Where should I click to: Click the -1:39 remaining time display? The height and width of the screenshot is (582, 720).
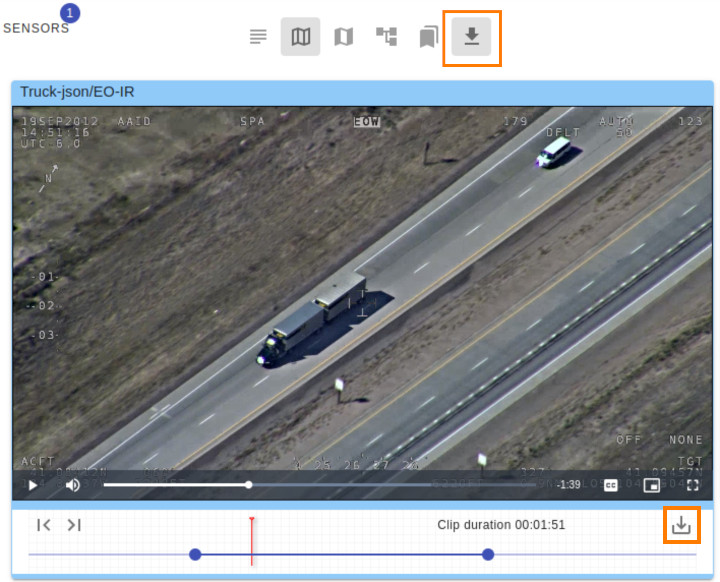569,485
